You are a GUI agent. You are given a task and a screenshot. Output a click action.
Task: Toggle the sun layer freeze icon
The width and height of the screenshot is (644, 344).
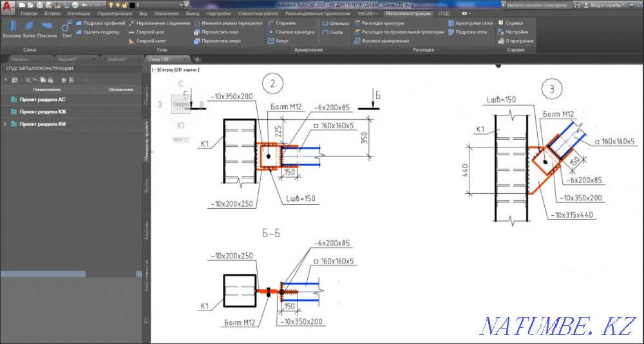tap(118, 5)
